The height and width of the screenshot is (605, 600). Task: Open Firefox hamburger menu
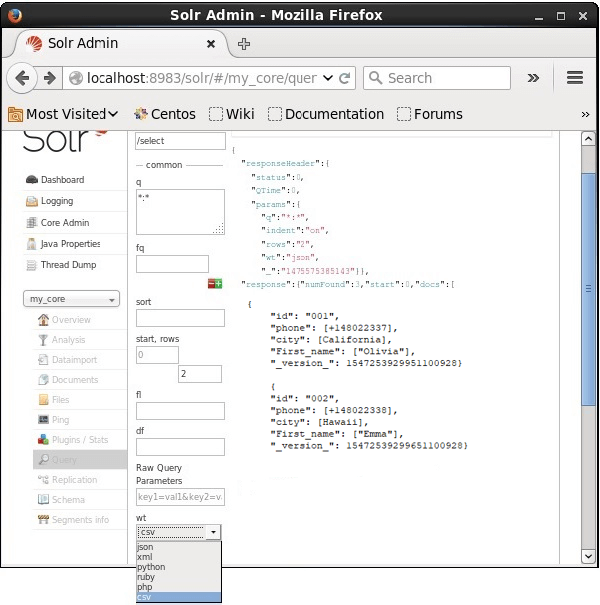pos(575,78)
